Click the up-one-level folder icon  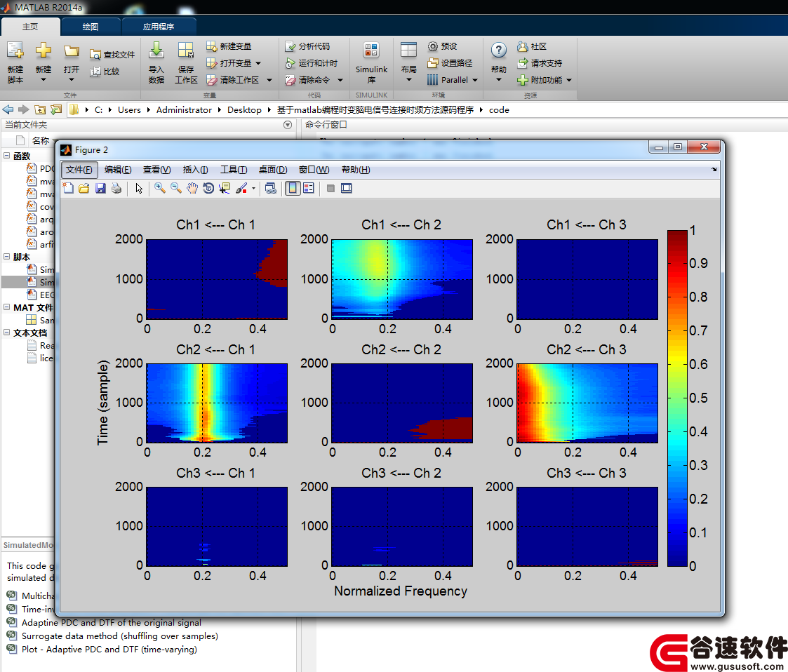click(40, 109)
